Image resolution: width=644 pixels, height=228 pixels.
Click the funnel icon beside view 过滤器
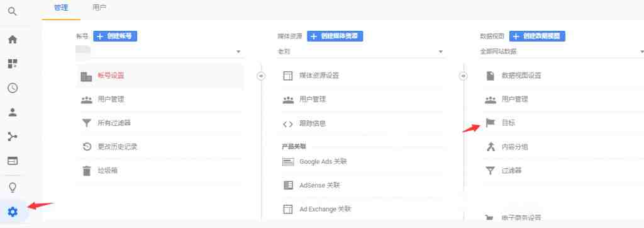(490, 171)
